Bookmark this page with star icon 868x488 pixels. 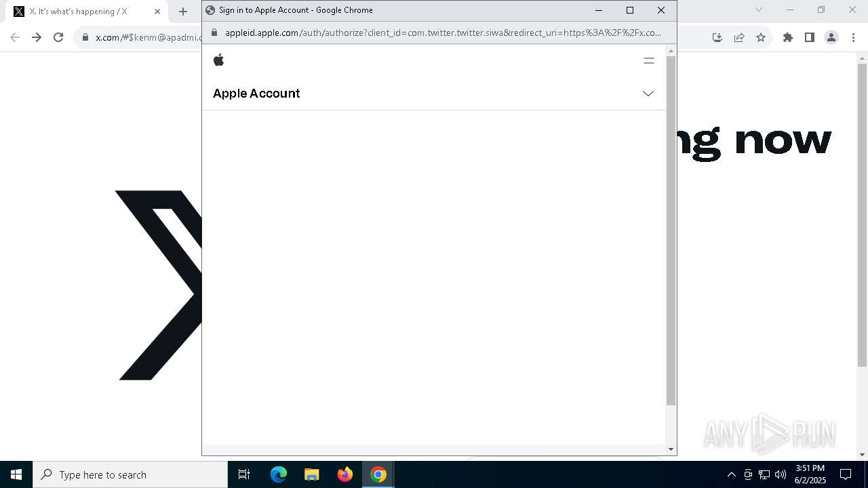[x=761, y=37]
